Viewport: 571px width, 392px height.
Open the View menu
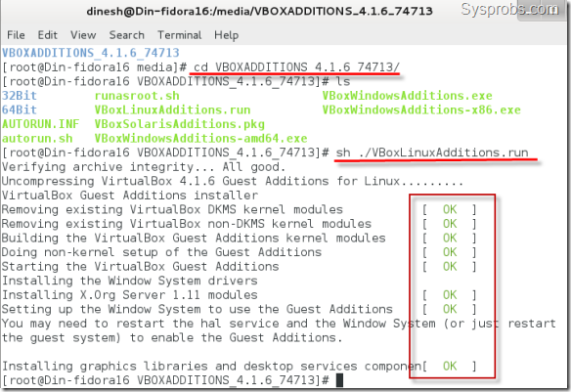83,35
